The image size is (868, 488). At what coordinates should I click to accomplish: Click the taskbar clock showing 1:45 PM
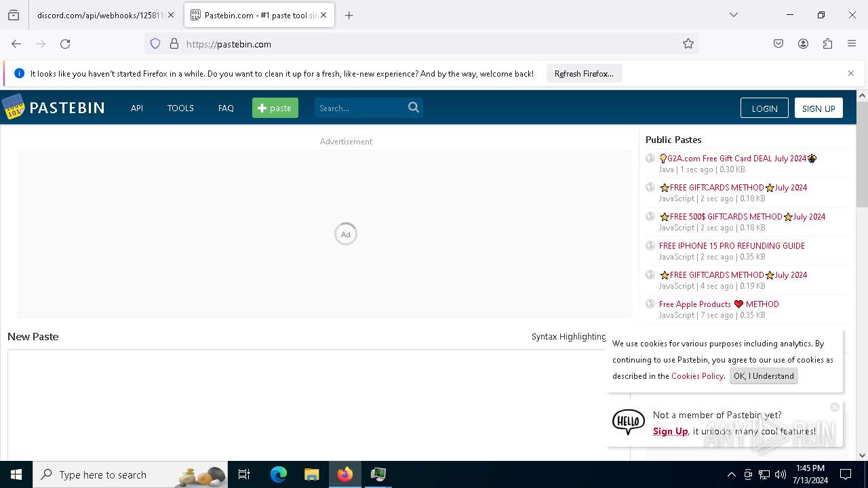[810, 474]
